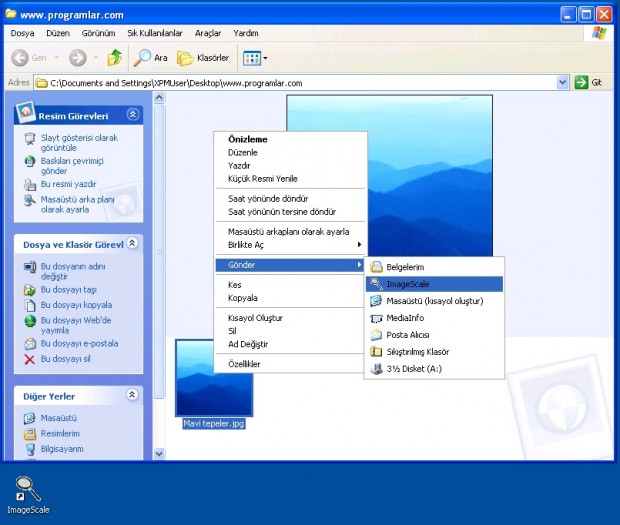Choose Saat yönünde döndür
The height and width of the screenshot is (525, 620).
[291, 198]
